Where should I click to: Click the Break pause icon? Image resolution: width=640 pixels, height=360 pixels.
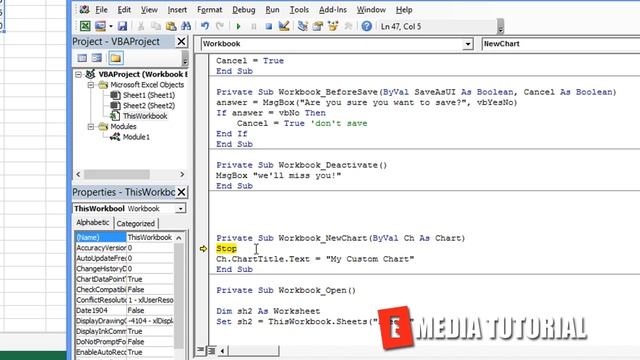[x=253, y=27]
